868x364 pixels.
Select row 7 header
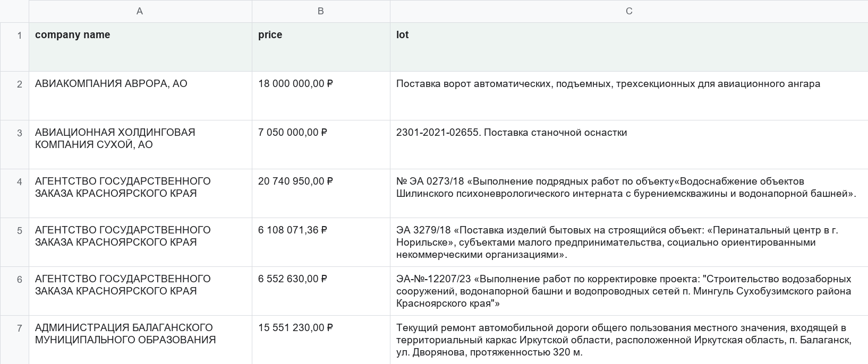(x=14, y=340)
